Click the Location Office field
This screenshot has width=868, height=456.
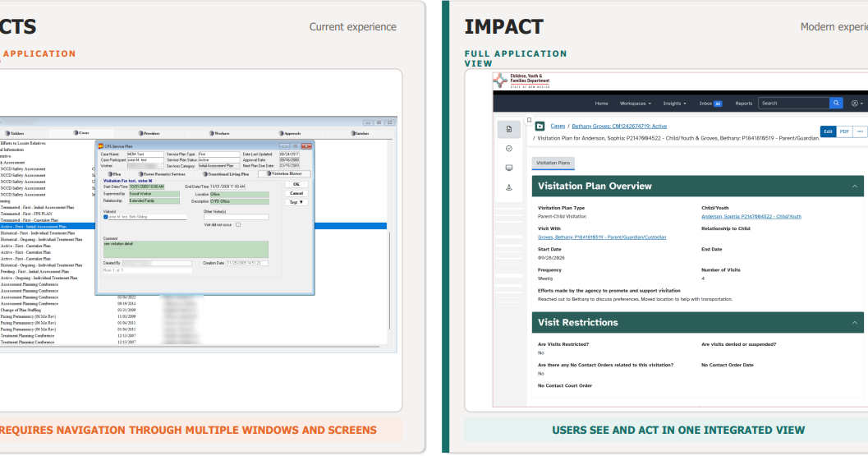click(239, 195)
